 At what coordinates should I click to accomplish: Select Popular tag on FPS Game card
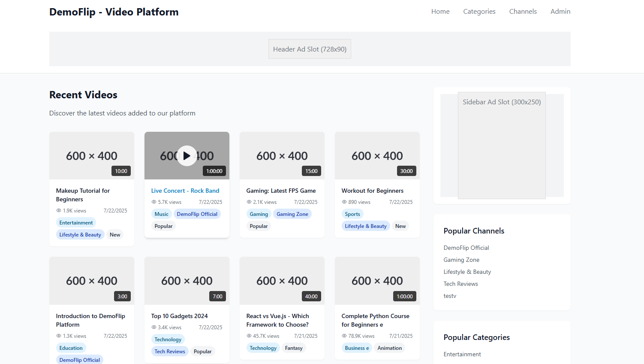point(259,226)
